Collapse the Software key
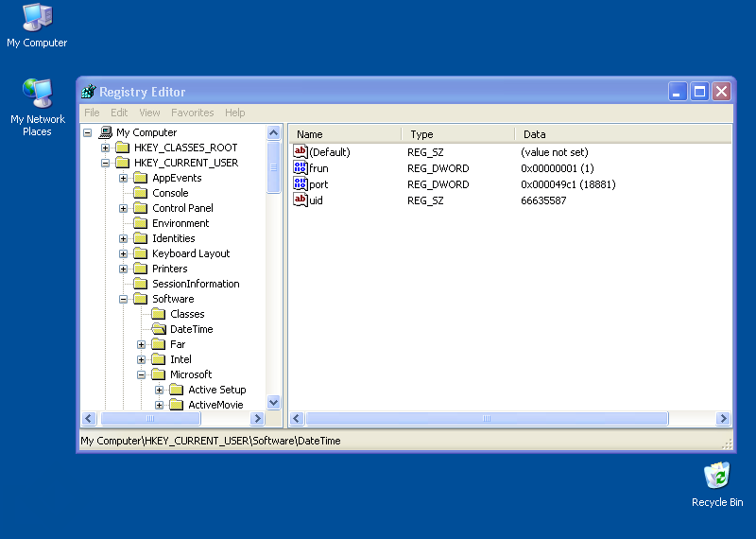 point(124,299)
